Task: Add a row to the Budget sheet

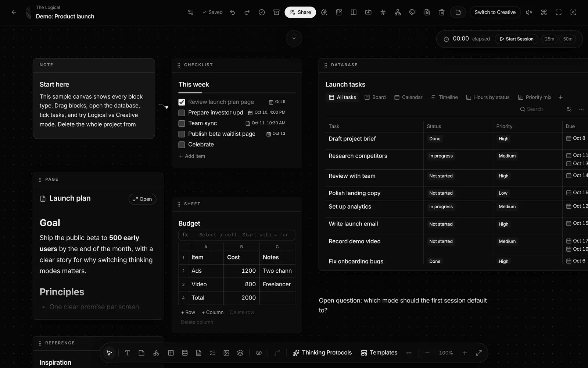Action: (x=188, y=312)
